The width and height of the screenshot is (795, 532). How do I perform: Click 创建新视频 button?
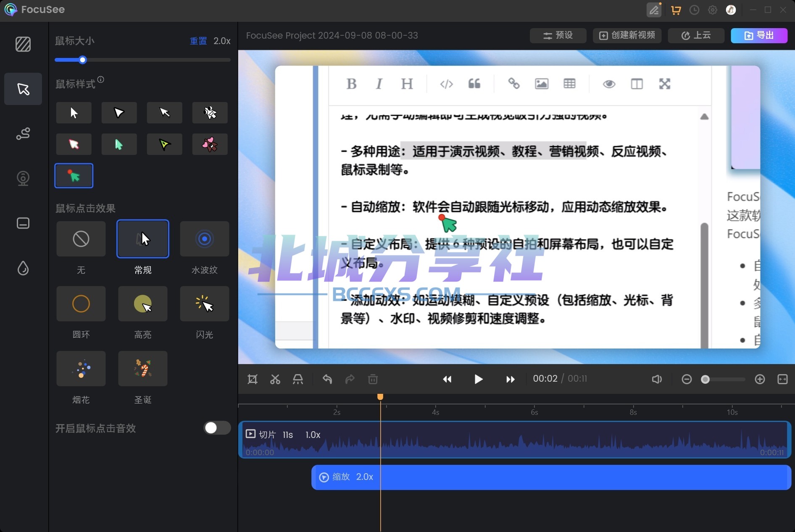(627, 35)
